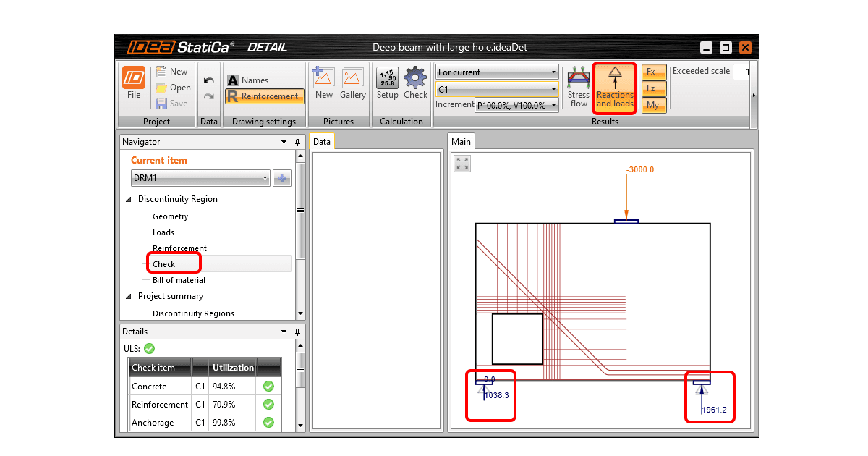The image size is (868, 456).
Task: Toggle the Fx reaction button
Action: [x=653, y=72]
